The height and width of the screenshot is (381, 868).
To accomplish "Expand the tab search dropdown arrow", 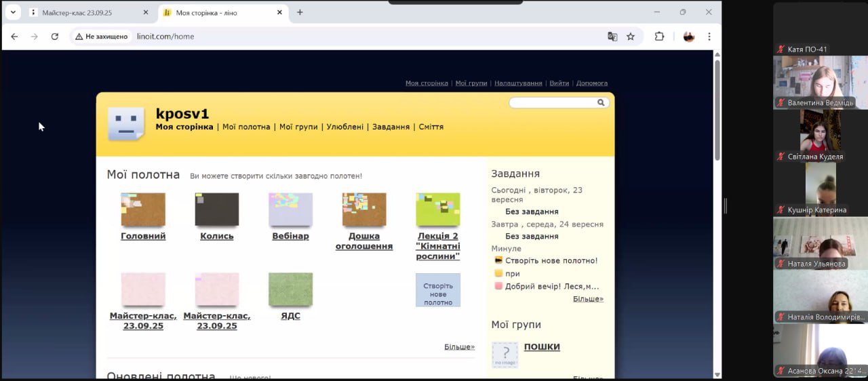I will click(x=12, y=12).
